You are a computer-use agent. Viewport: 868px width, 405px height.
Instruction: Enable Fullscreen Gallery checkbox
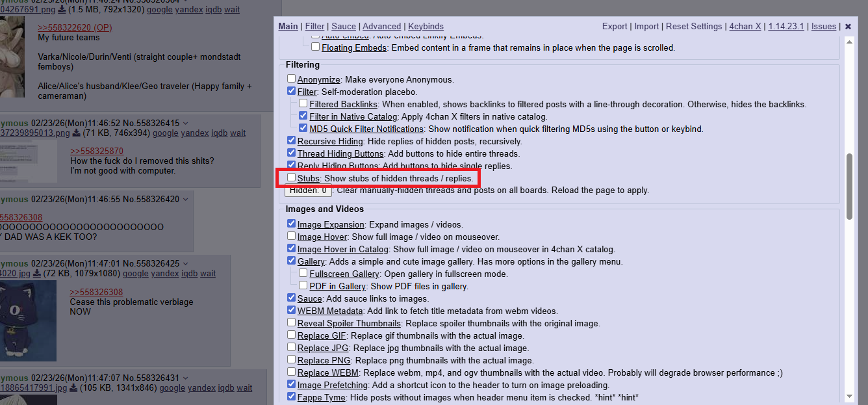303,274
